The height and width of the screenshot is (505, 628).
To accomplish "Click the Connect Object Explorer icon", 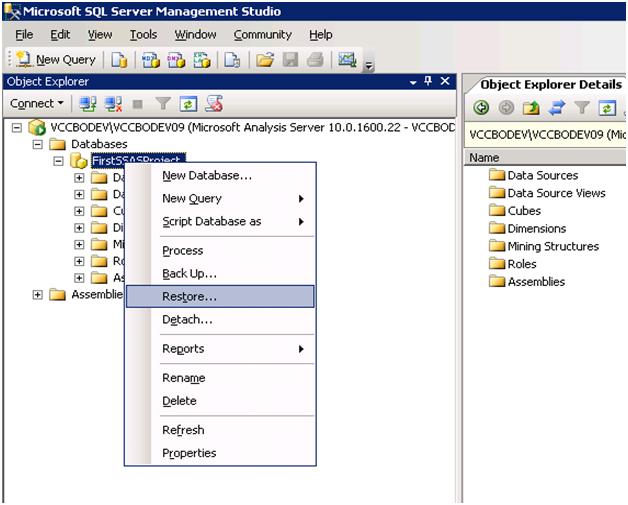I will point(88,104).
